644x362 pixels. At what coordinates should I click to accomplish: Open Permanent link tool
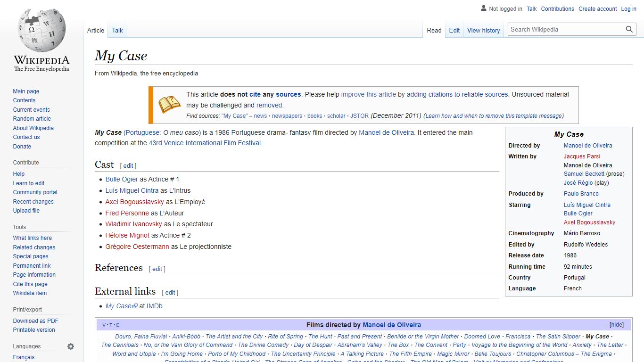point(32,266)
